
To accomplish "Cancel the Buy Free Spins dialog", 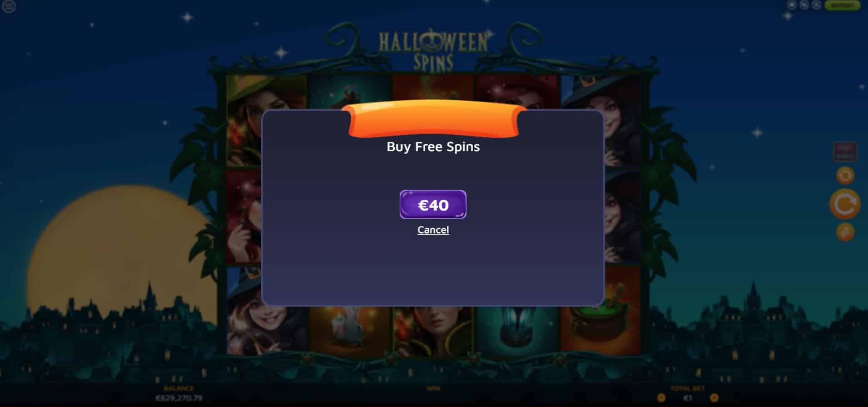I will point(433,230).
